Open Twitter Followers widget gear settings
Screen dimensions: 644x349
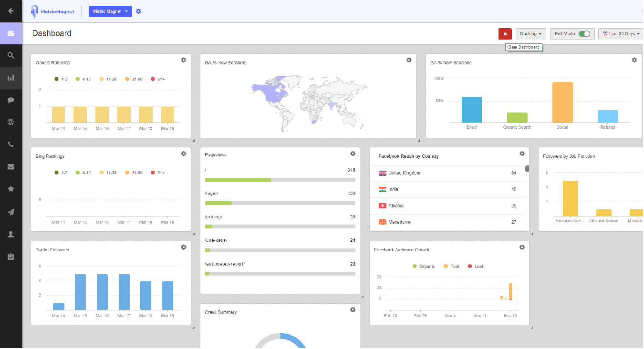[184, 247]
